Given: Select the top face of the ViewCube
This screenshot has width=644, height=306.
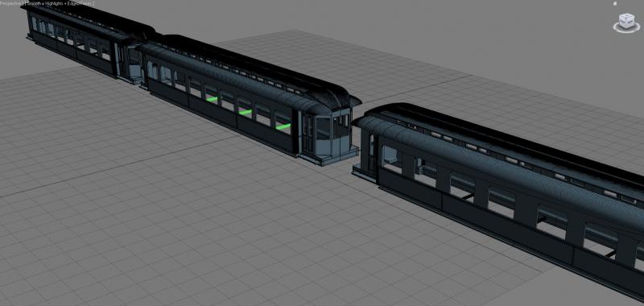Looking at the screenshot, I should [627, 15].
